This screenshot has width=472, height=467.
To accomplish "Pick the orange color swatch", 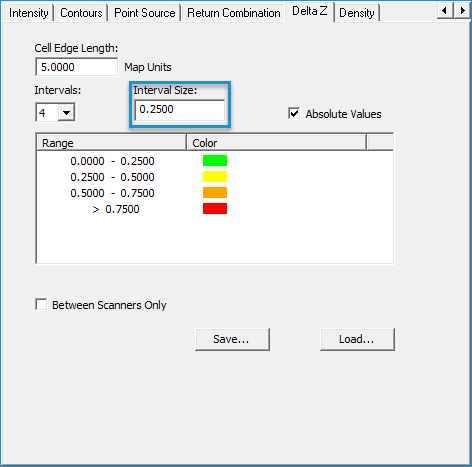I will (x=215, y=192).
